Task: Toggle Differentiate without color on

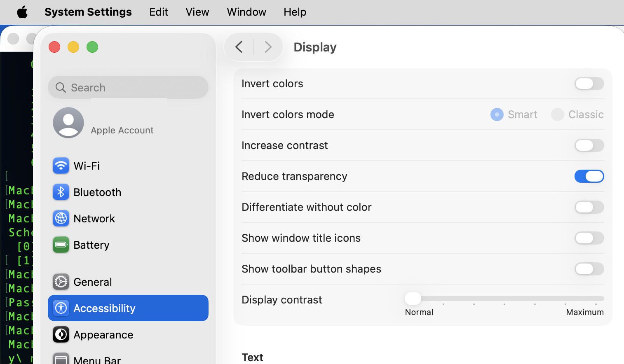Action: click(589, 207)
